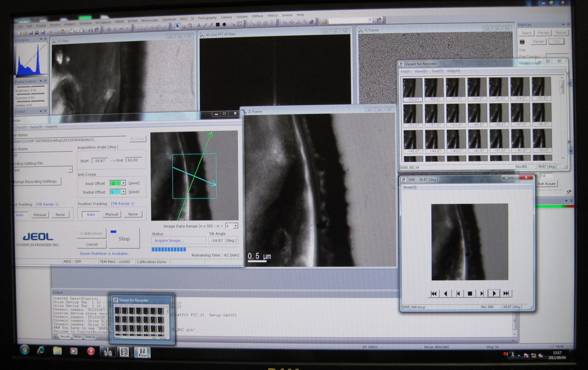Stop playback in the frame viewer
Screen dimensions: 588x370
[x=470, y=294]
